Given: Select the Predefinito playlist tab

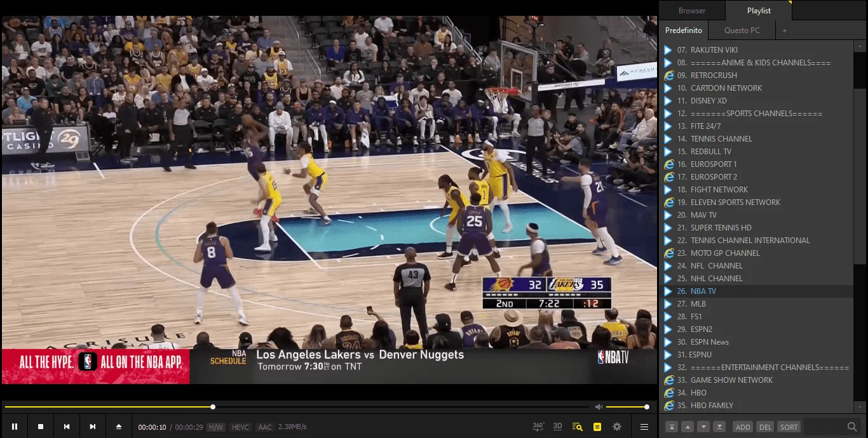Looking at the screenshot, I should coord(684,30).
